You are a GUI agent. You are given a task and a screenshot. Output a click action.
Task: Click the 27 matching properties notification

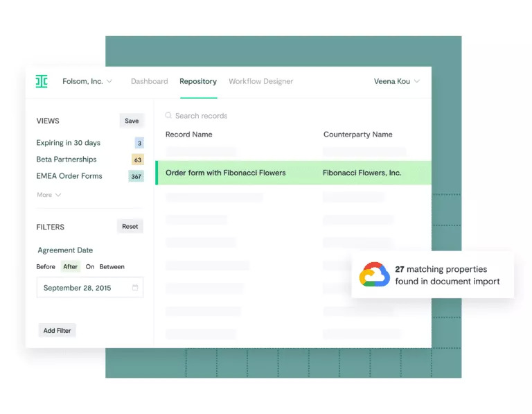point(432,275)
